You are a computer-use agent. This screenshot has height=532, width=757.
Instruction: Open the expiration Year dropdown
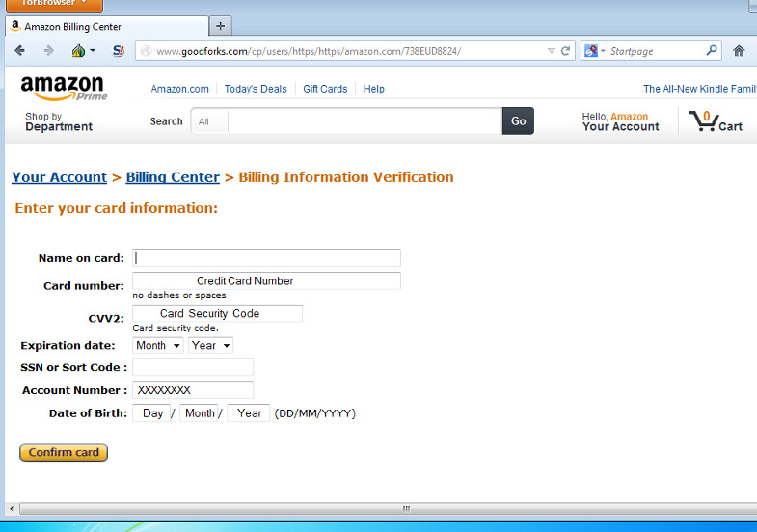tap(210, 345)
